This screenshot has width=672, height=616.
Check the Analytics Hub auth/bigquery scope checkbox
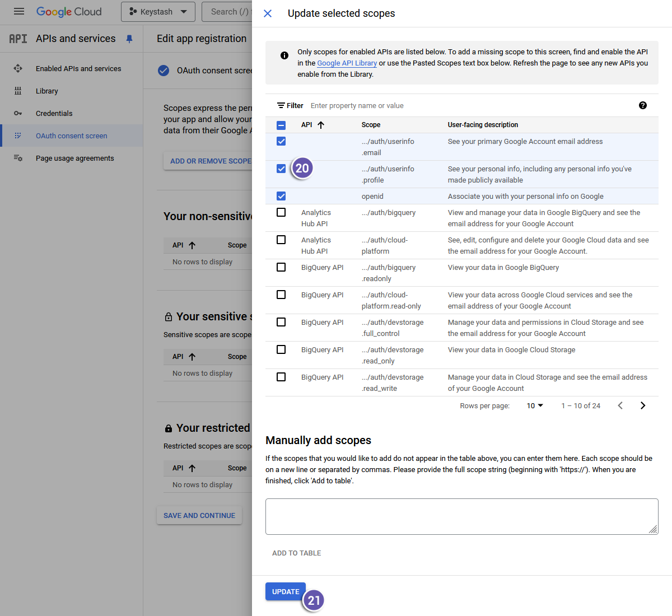coord(281,212)
